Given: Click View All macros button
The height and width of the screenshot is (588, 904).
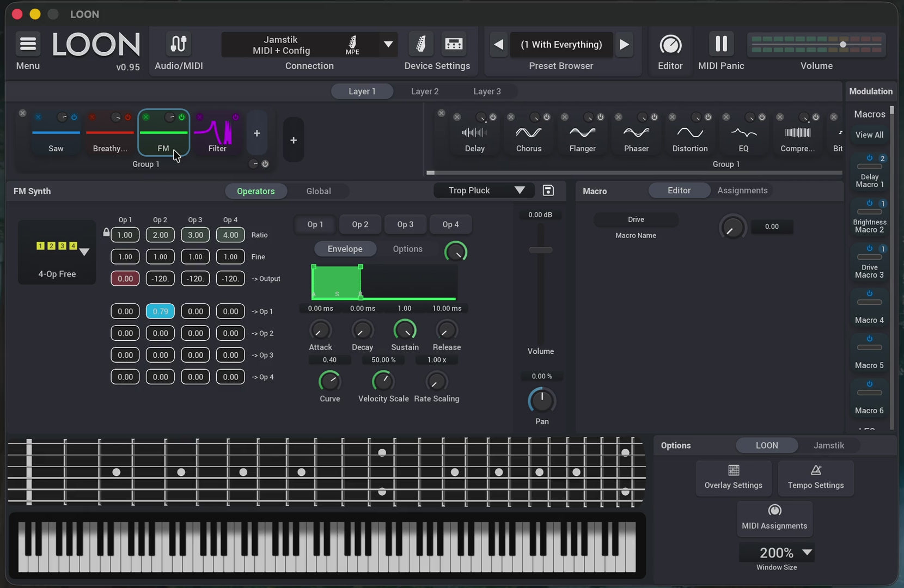Looking at the screenshot, I should [869, 134].
